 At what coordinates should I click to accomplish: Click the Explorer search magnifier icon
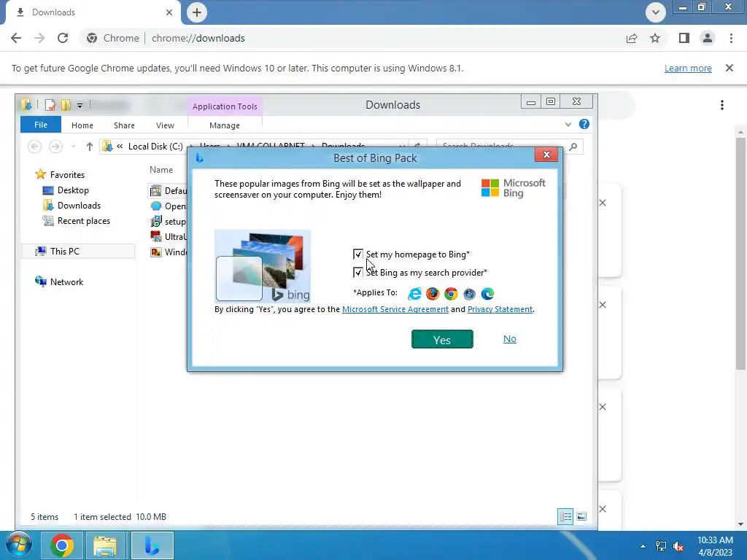(x=573, y=146)
